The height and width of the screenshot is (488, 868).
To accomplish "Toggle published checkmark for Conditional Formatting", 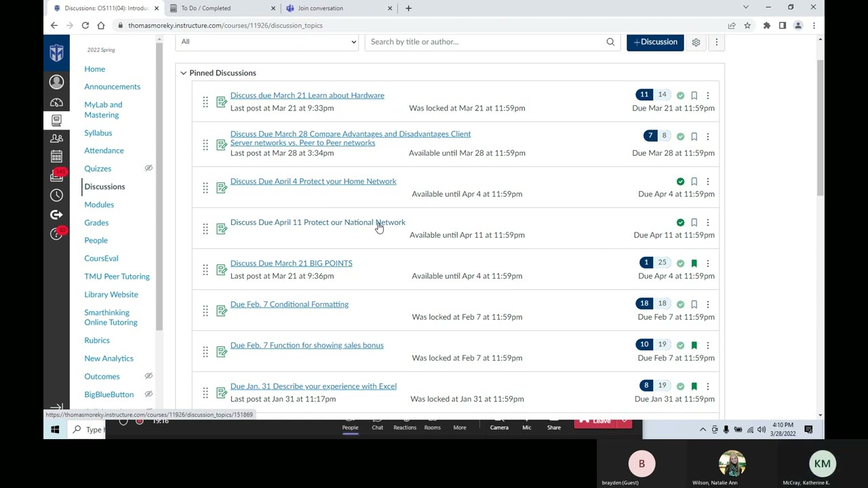I will coord(680,304).
